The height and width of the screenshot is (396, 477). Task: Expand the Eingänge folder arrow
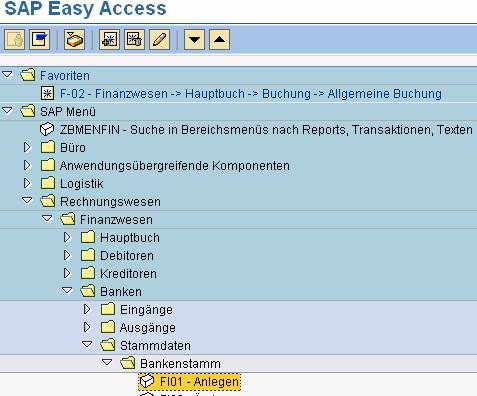[x=87, y=309]
